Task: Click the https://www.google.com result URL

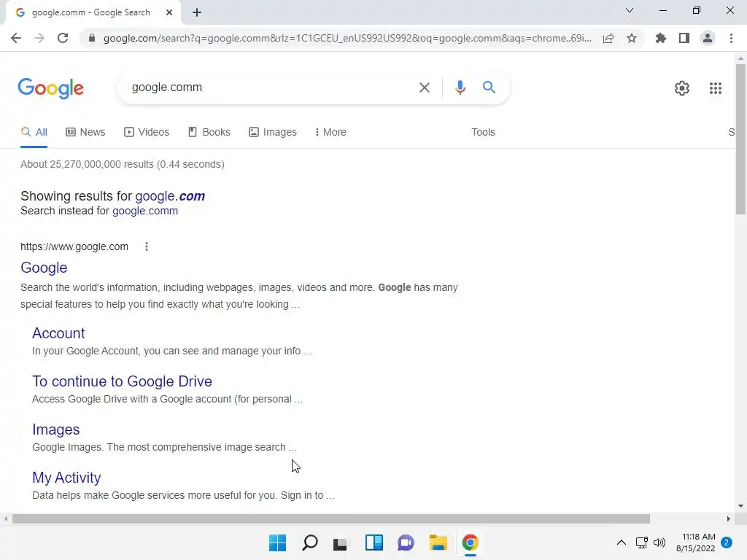Action: click(74, 246)
